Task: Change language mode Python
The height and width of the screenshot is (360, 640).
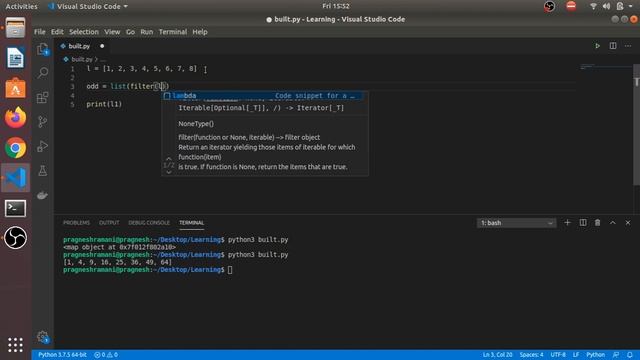Action: [x=596, y=355]
